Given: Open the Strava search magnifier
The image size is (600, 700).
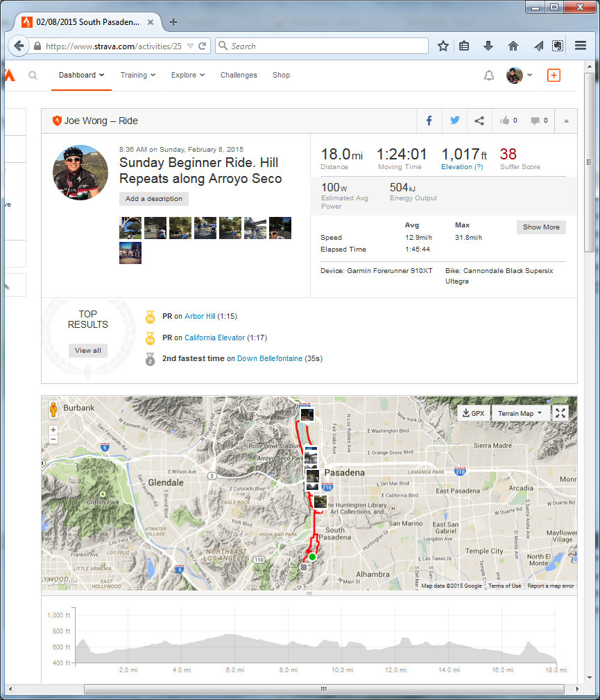Looking at the screenshot, I should (x=33, y=76).
